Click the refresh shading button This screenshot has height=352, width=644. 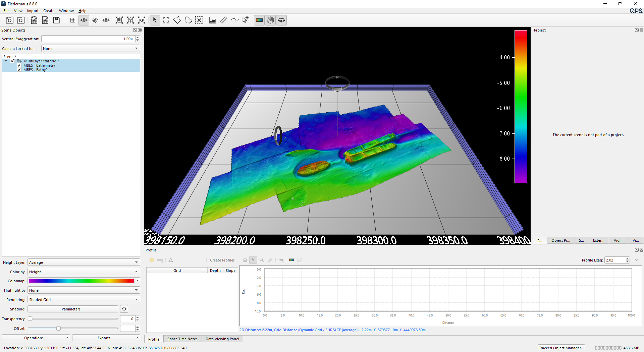124,309
